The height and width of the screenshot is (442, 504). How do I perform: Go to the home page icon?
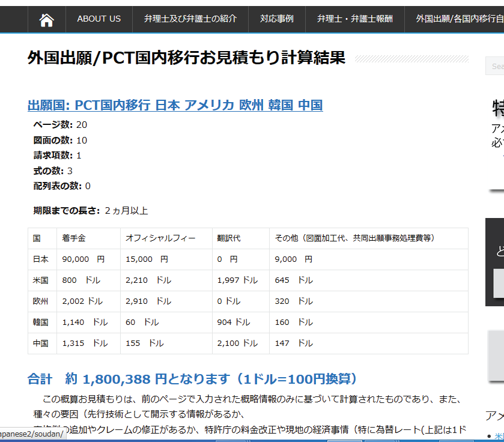tap(47, 19)
